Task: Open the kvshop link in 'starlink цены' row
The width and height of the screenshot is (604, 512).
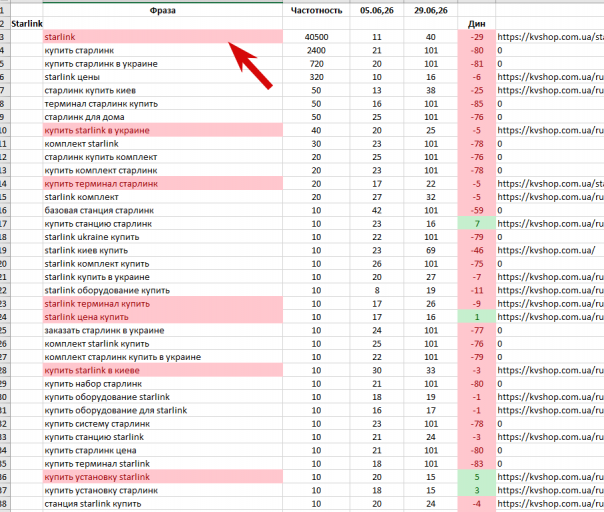Action: [550, 77]
